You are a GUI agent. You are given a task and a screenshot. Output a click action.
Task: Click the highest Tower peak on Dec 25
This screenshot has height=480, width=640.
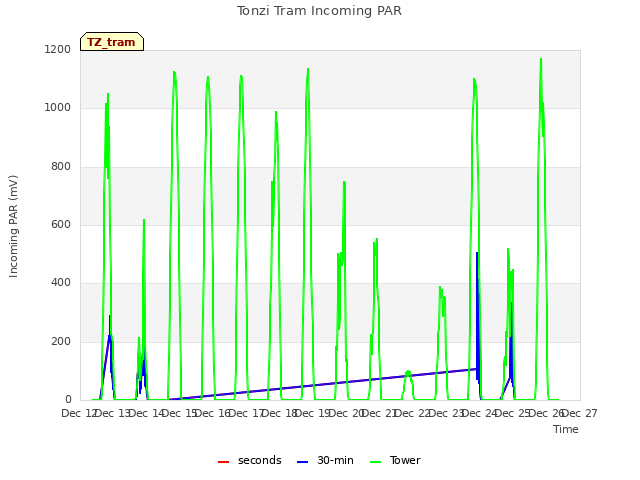coord(541,59)
